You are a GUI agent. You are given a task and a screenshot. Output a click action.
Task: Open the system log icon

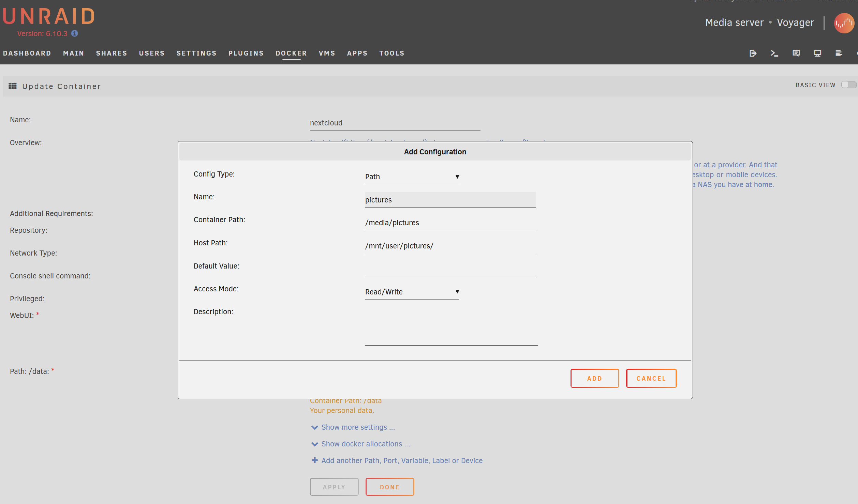pos(839,53)
